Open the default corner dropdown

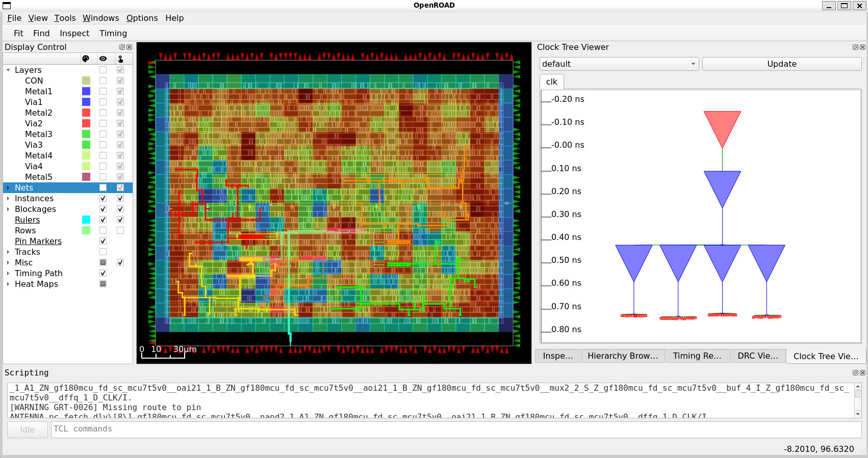(619, 64)
